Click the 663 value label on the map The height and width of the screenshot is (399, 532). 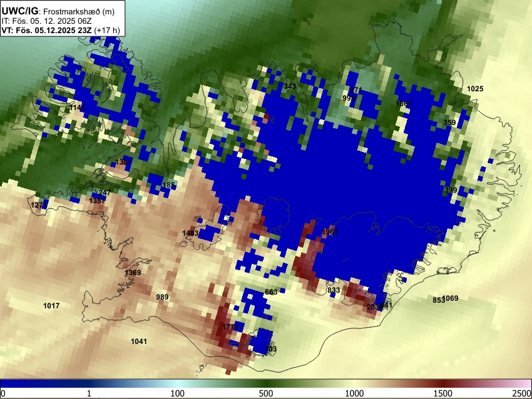point(271,292)
